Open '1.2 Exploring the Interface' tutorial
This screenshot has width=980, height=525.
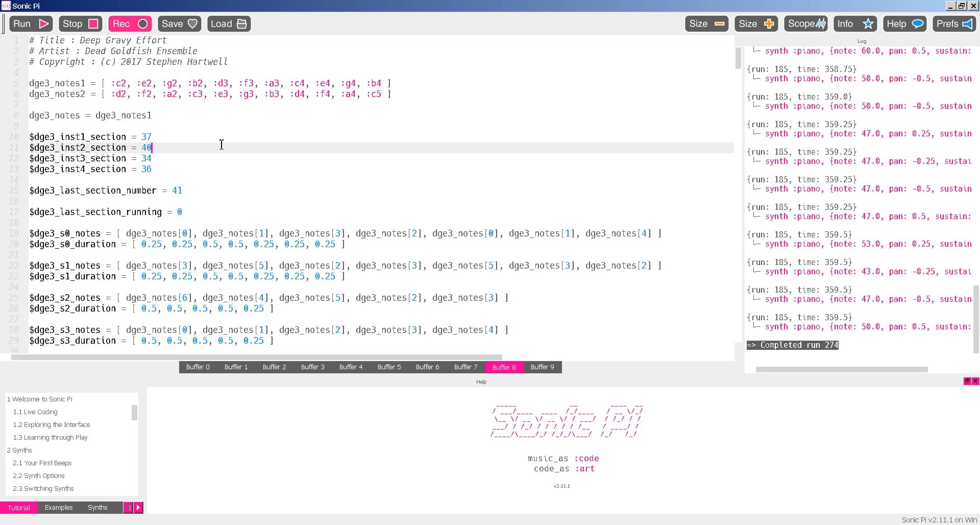click(52, 425)
